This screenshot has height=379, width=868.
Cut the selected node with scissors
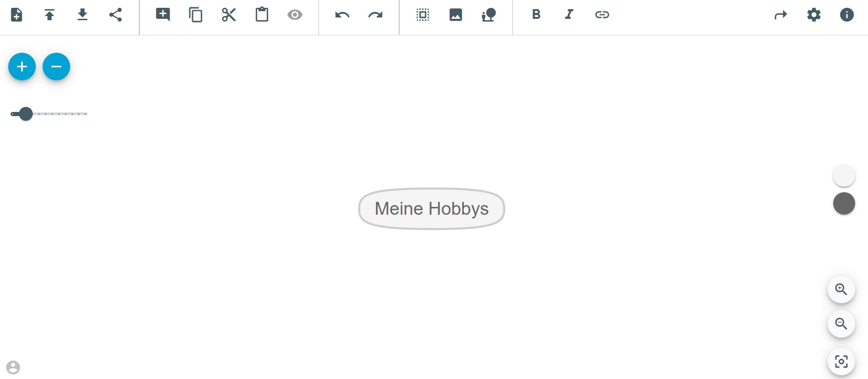[x=229, y=15]
